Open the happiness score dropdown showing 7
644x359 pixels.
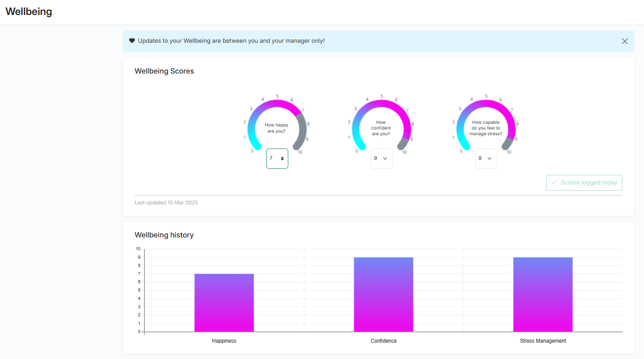click(277, 159)
